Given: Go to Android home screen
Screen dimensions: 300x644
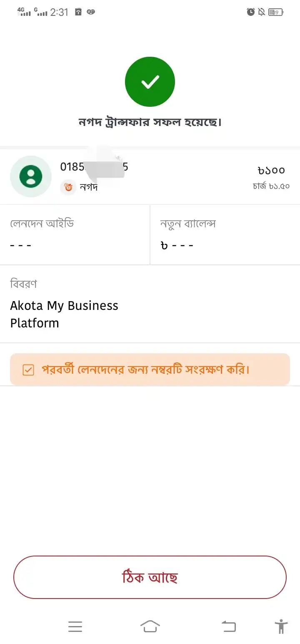Looking at the screenshot, I should pyautogui.click(x=150, y=626).
